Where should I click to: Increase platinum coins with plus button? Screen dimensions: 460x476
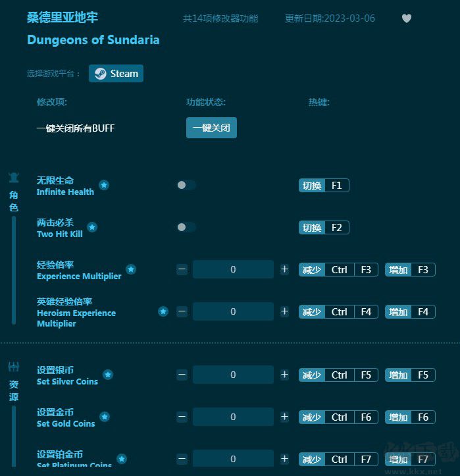click(284, 459)
